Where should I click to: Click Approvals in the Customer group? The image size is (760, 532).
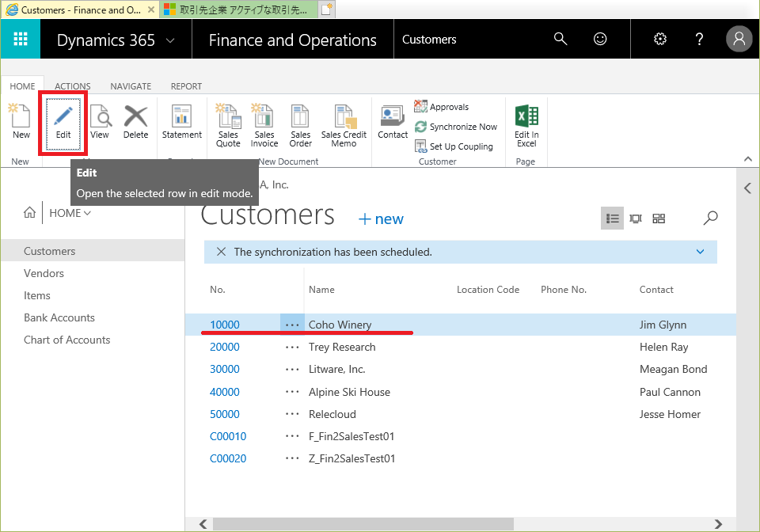tap(442, 107)
